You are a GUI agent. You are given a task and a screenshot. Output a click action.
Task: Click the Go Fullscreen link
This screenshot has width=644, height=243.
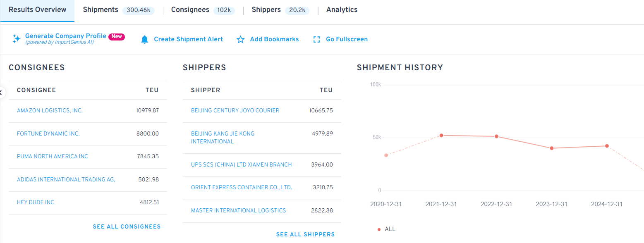(x=347, y=39)
